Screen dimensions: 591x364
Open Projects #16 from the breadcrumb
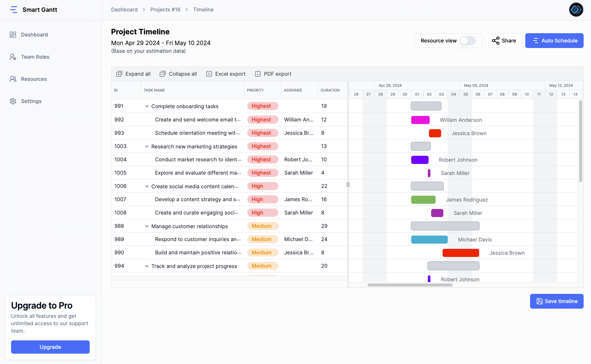[x=165, y=10]
